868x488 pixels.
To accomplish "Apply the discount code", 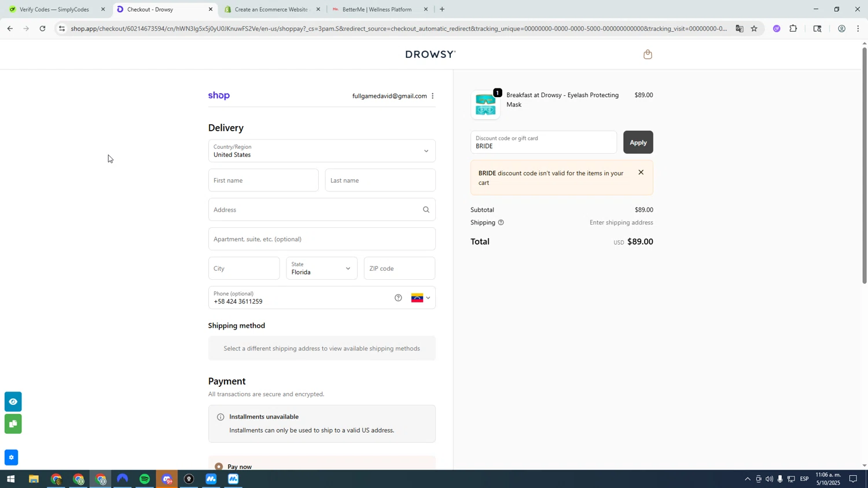I will tap(638, 142).
